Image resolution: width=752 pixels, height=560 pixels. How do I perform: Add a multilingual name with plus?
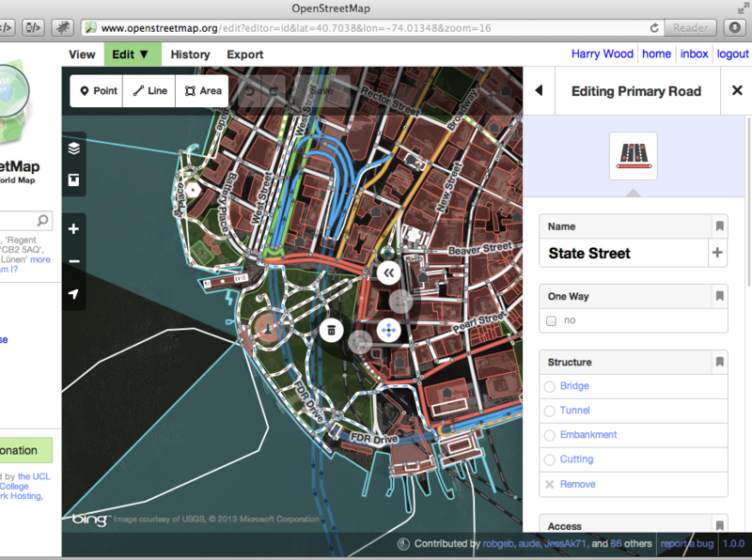717,253
